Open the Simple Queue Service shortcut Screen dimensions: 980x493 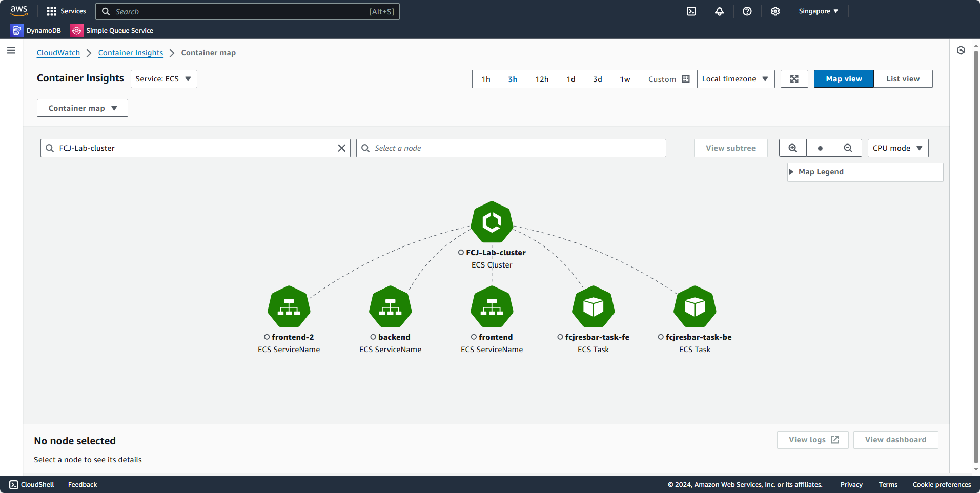(x=112, y=30)
